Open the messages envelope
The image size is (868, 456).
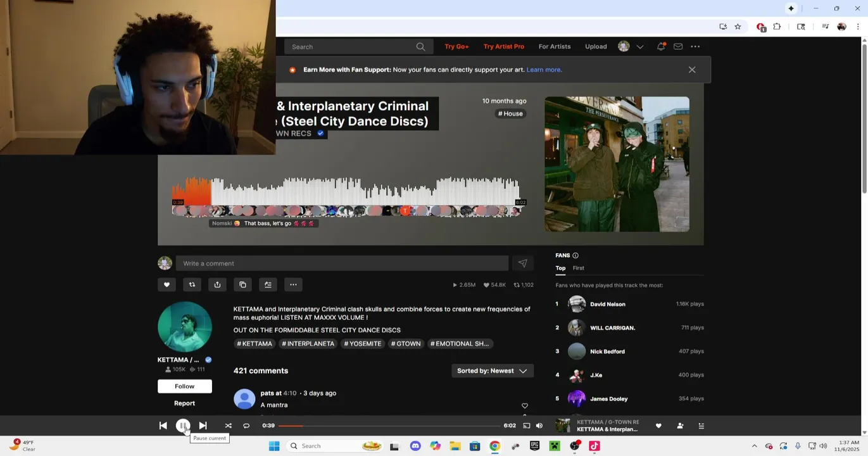tap(678, 46)
